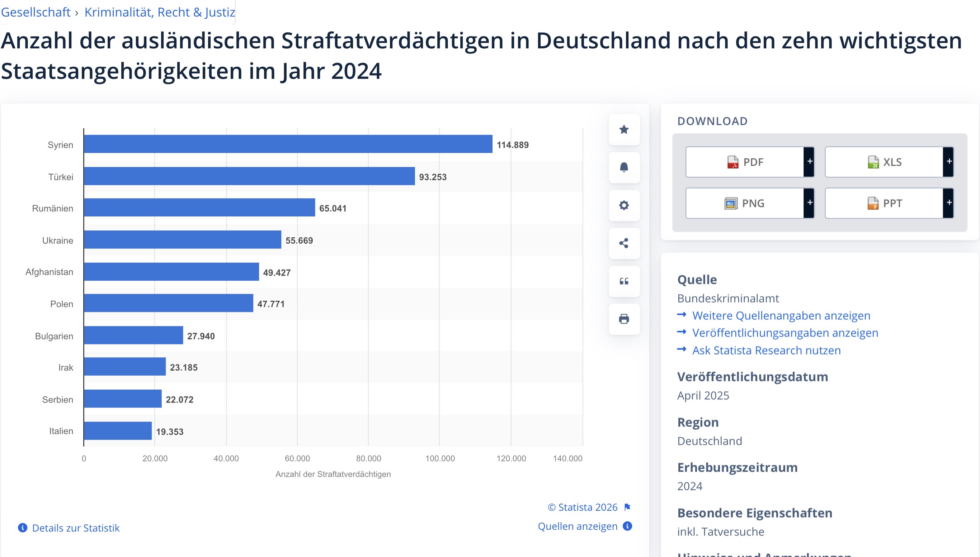Click the blue Syrien bar in chart

288,144
